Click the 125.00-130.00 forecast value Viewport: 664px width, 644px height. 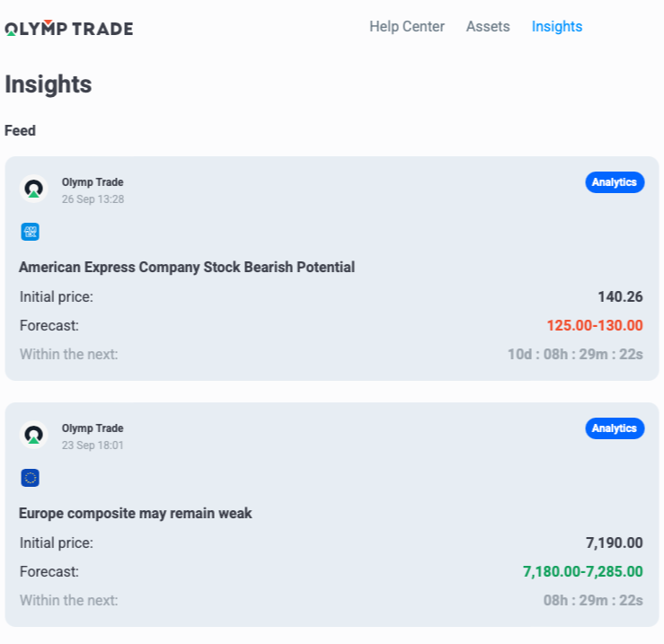[x=595, y=325]
